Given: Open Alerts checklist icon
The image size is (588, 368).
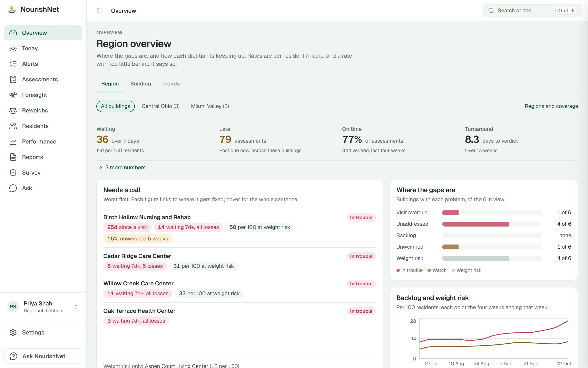Looking at the screenshot, I should [x=13, y=64].
